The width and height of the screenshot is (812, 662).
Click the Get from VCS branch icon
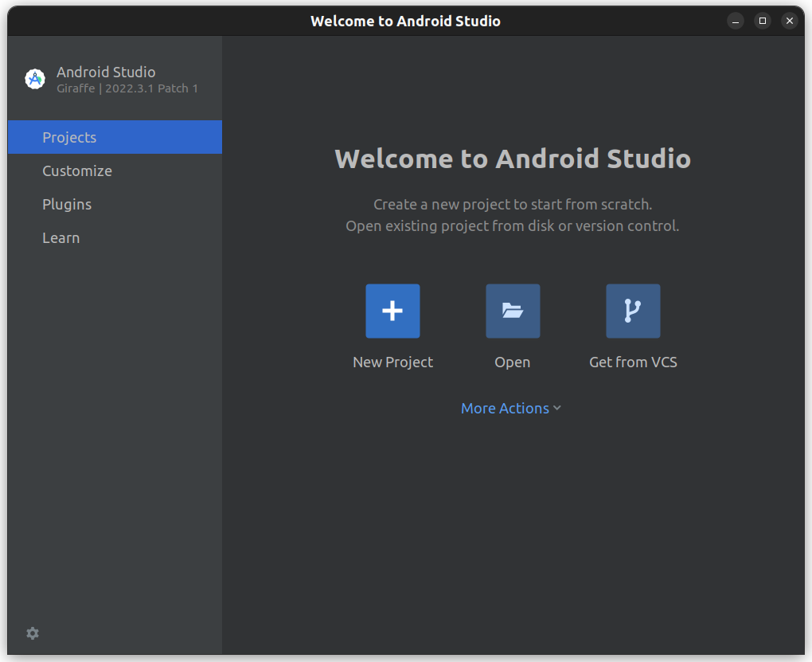coord(633,311)
